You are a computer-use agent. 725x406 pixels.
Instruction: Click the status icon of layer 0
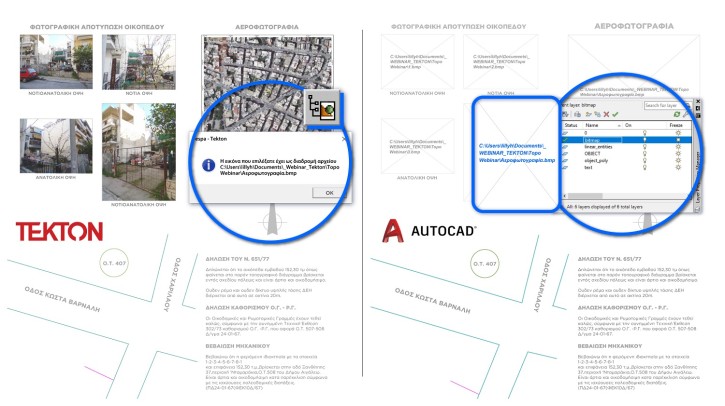point(565,133)
